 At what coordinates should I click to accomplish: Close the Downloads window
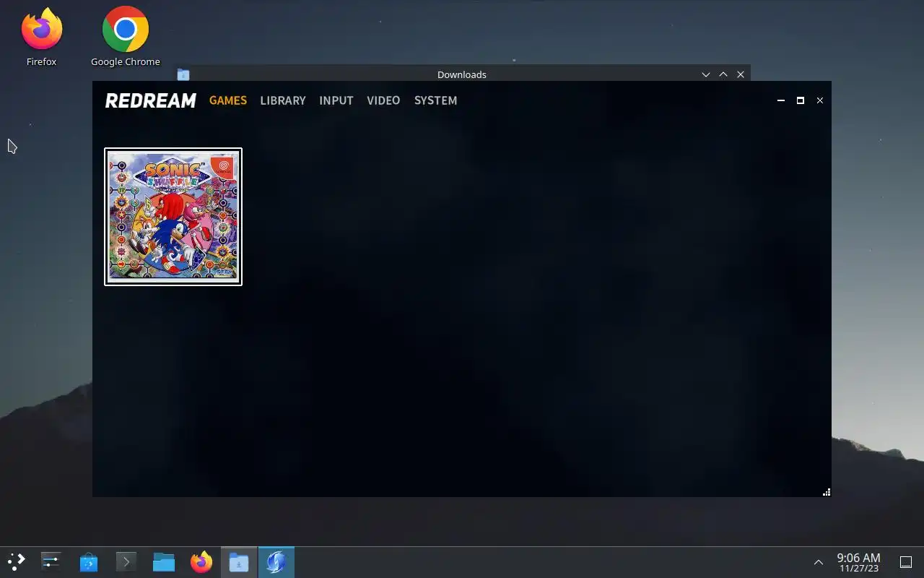coord(741,74)
